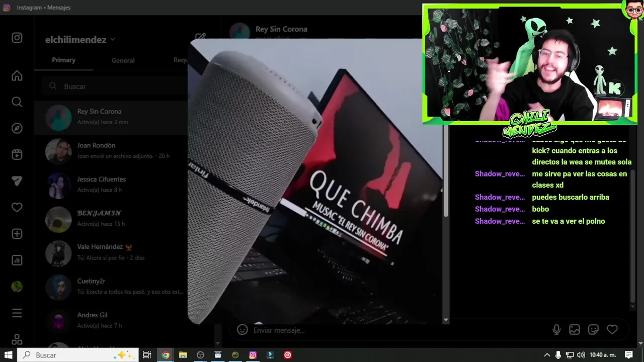Expand the elchilimendez account switcher

coord(80,39)
